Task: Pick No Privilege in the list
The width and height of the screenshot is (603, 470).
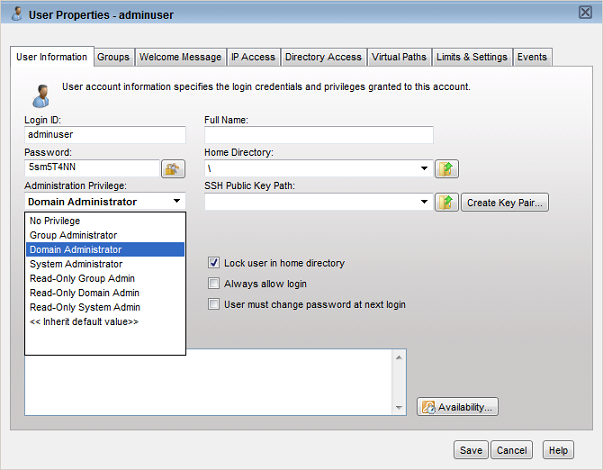Action: [x=56, y=221]
